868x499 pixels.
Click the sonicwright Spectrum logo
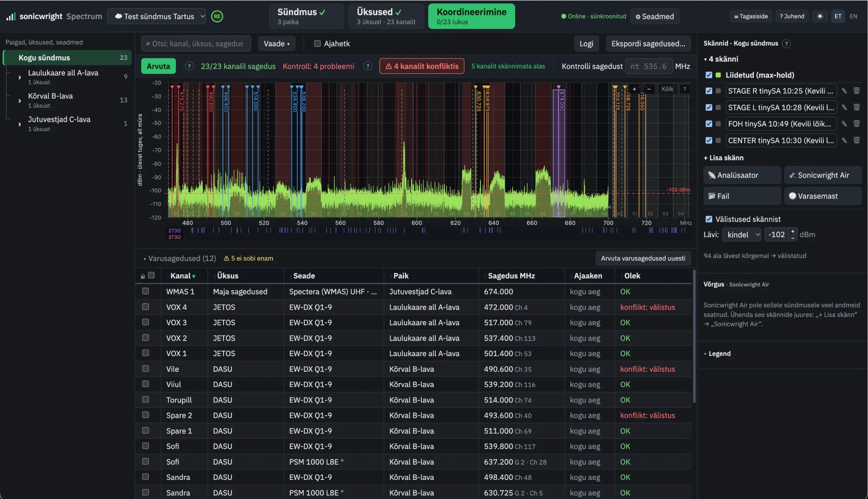coord(54,17)
